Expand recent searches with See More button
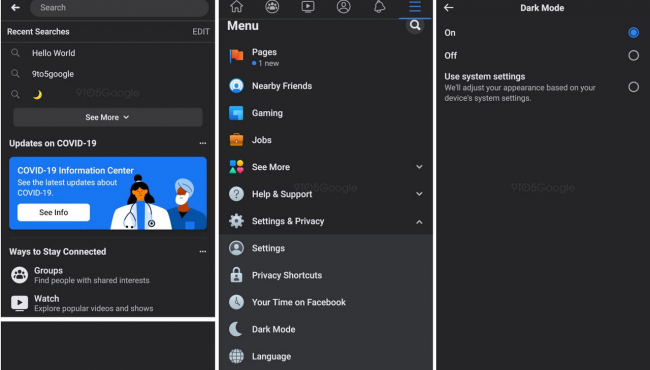This screenshot has width=650, height=370. click(108, 117)
